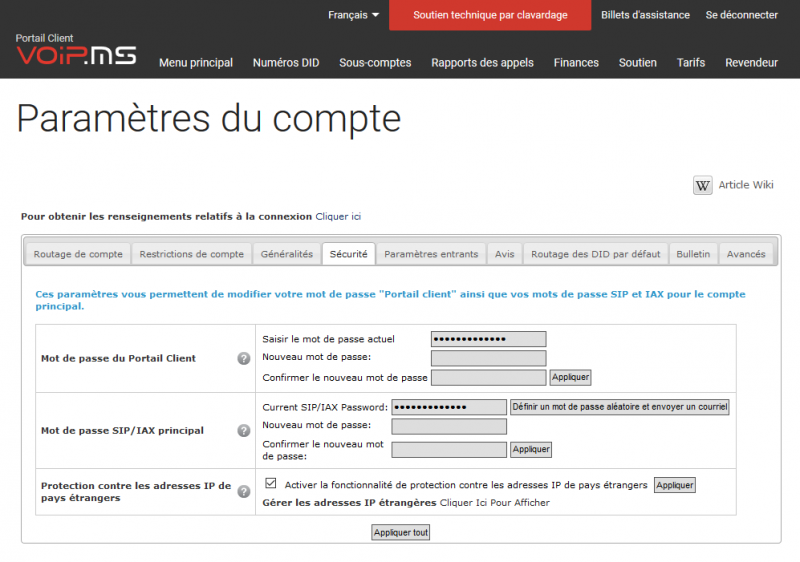Switch to Avancés tab
800x562 pixels.
coord(746,254)
